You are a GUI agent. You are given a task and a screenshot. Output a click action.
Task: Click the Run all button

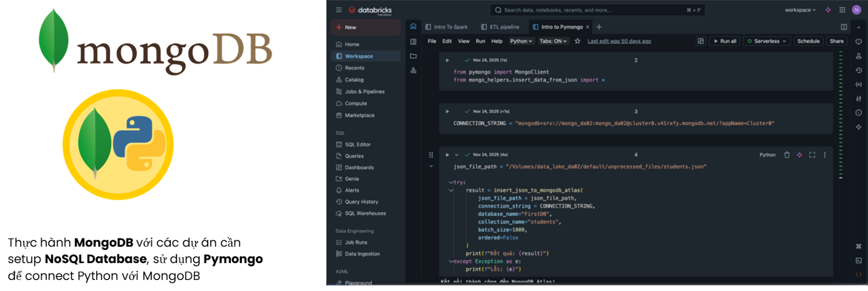click(x=725, y=41)
